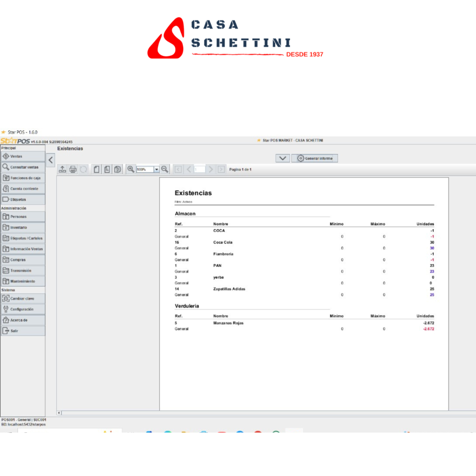Viewport: 476px width, 476px height.
Task: Go to the next report page
Action: [211, 169]
